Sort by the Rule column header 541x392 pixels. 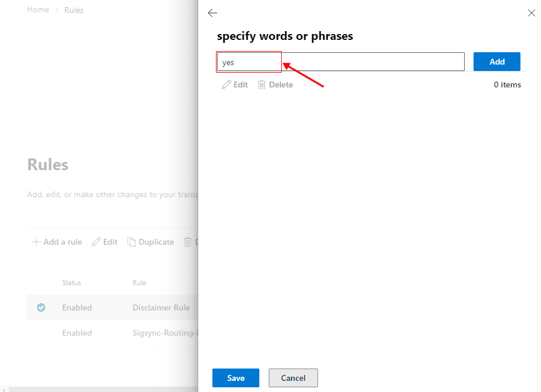click(x=139, y=283)
